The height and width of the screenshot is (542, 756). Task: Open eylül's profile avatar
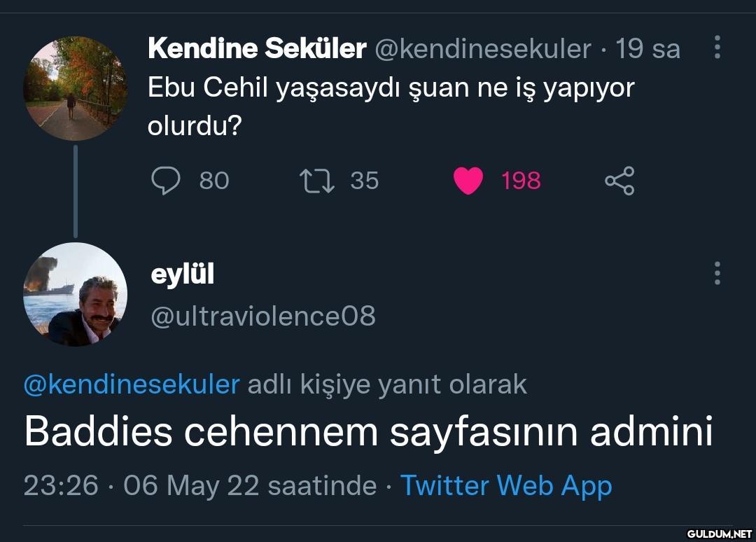[76, 294]
